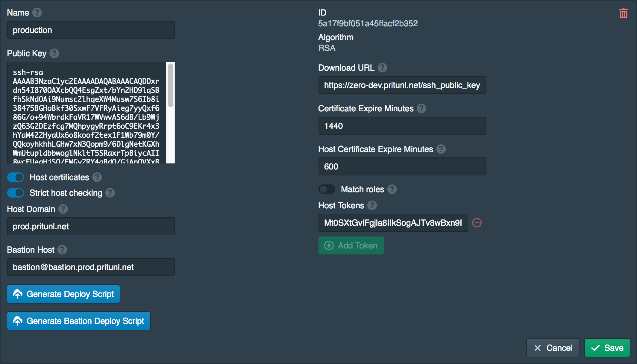Click the help icon next to Name

click(x=37, y=13)
